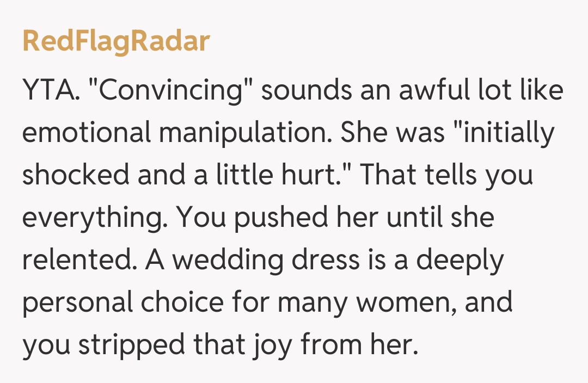Open the RedFlagRadar user profile
This screenshot has height=383, width=588.
(116, 42)
